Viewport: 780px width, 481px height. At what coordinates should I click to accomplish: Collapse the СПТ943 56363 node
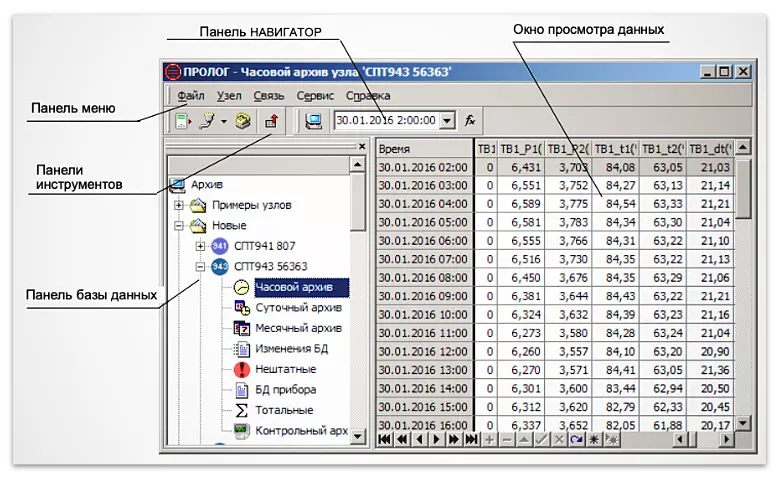pos(201,267)
